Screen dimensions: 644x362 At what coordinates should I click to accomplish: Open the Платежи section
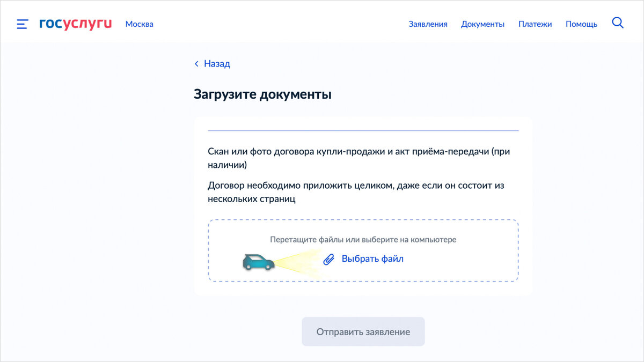[535, 24]
